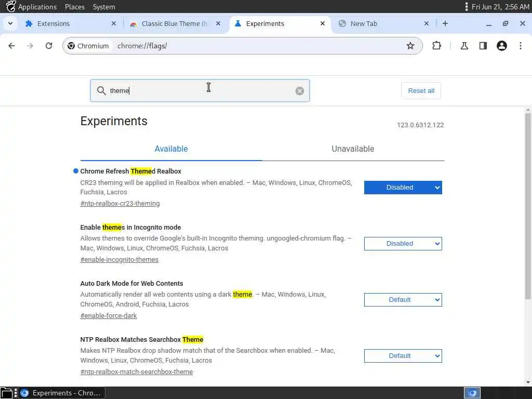Click inside the flags search field
Image resolution: width=532 pixels, height=399 pixels.
click(200, 90)
